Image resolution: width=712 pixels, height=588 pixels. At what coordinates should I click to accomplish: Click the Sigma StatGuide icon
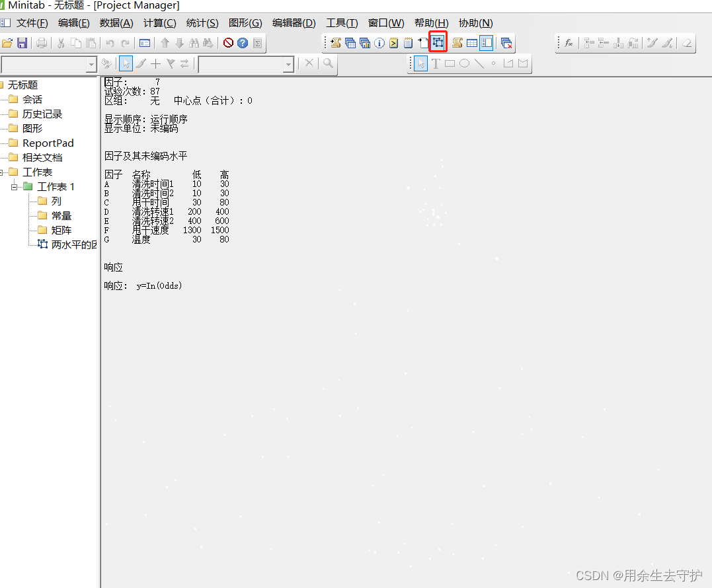click(257, 43)
